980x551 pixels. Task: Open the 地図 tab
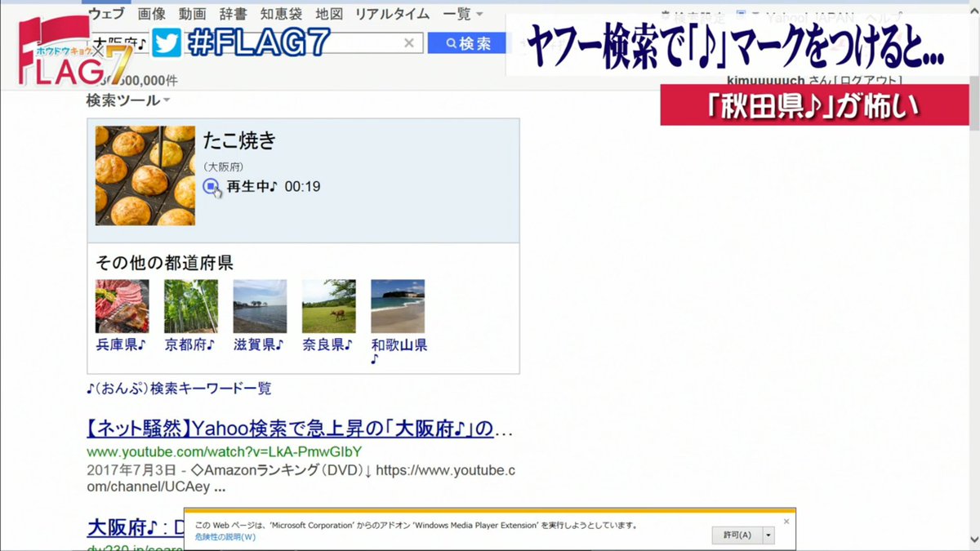(329, 14)
